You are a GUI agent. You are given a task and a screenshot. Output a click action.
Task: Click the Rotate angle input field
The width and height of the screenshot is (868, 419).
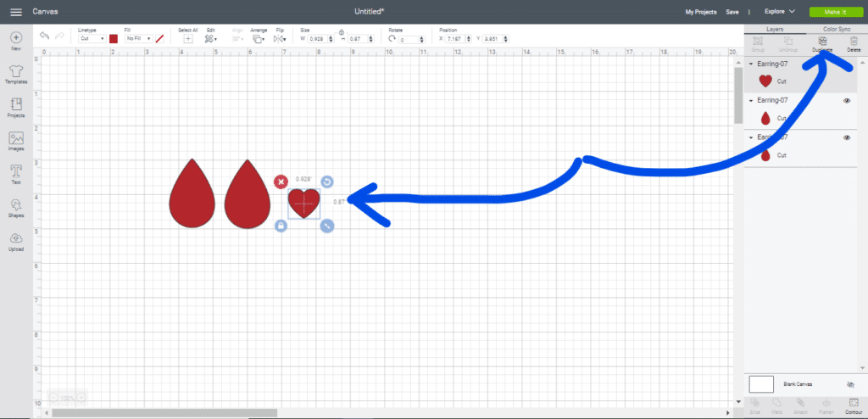pyautogui.click(x=411, y=40)
